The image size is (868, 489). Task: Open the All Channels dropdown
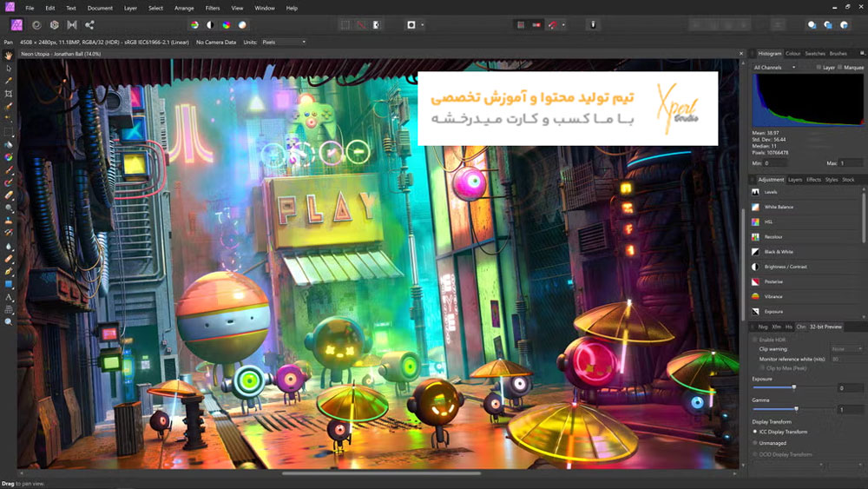coord(774,68)
